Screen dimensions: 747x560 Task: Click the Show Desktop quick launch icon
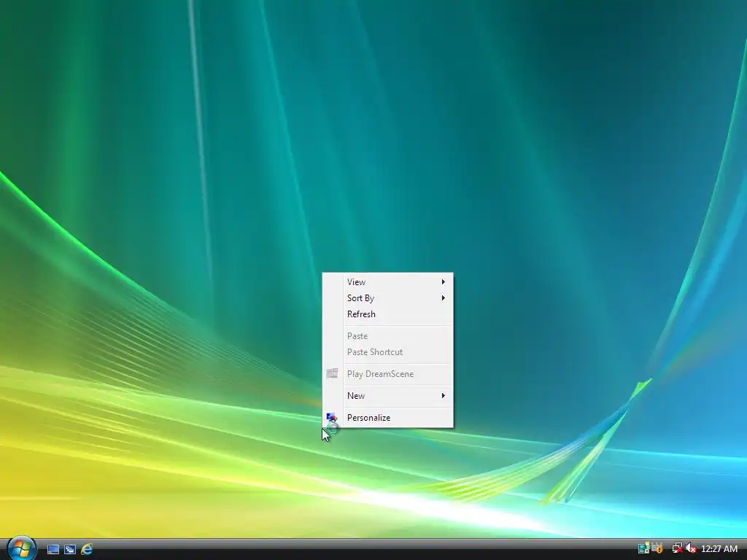[x=53, y=549]
